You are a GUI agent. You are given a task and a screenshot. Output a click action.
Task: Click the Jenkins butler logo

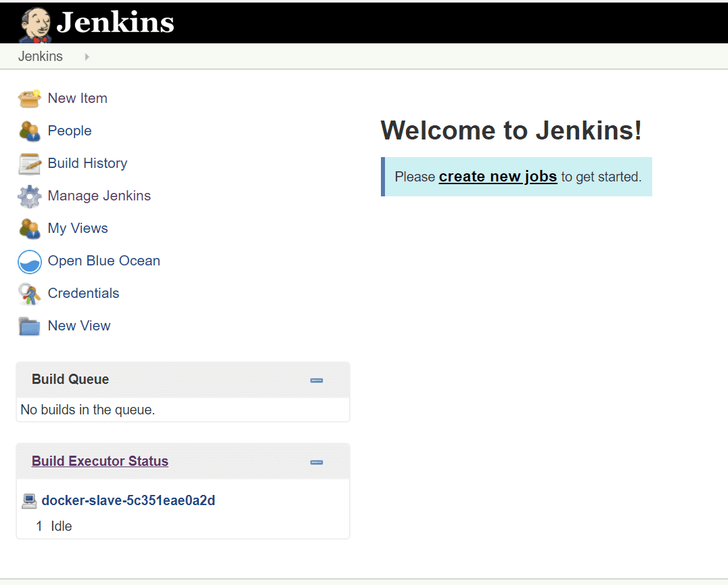pyautogui.click(x=35, y=24)
